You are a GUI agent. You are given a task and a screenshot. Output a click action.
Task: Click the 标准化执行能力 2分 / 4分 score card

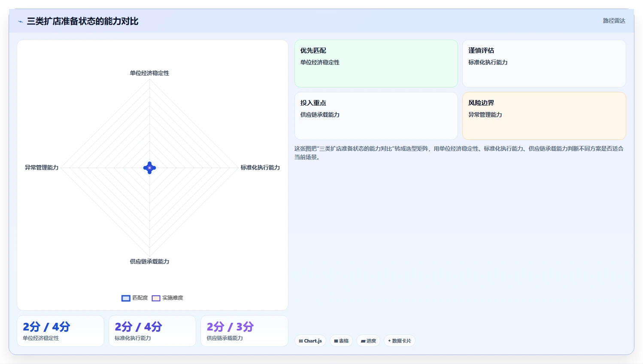click(152, 331)
